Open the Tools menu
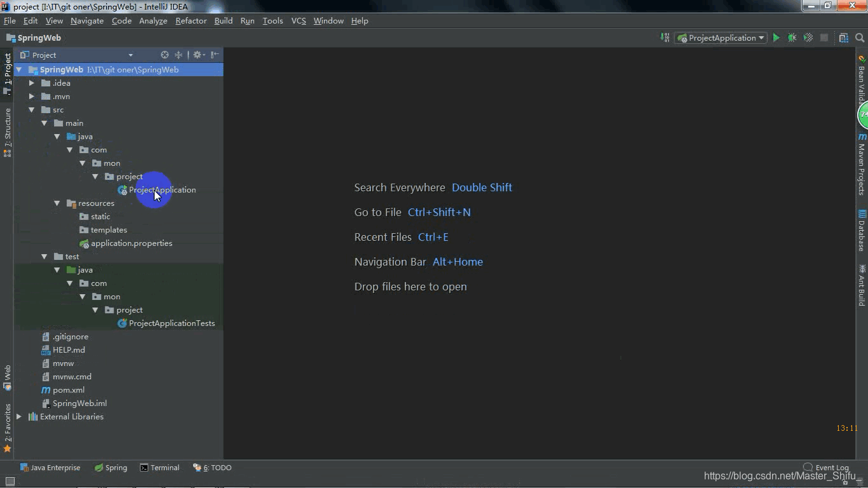868x488 pixels. pos(273,21)
